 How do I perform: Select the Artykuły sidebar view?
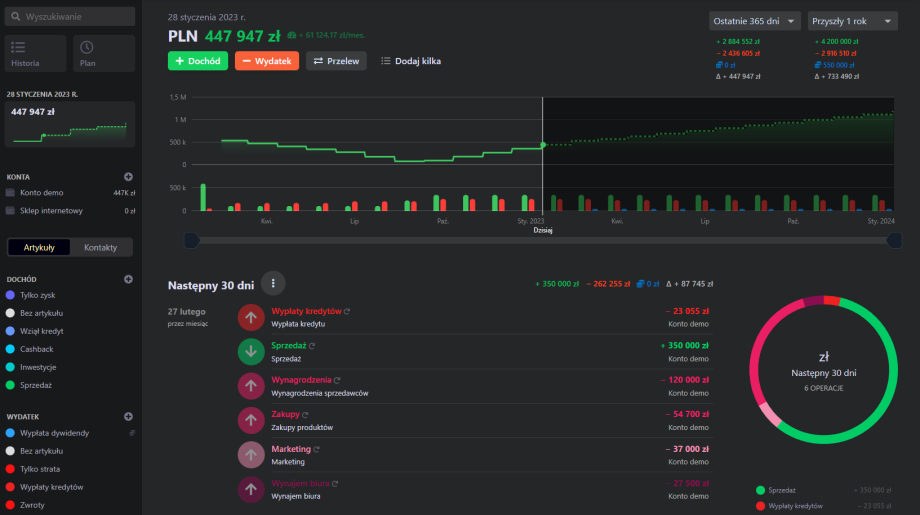click(x=39, y=247)
